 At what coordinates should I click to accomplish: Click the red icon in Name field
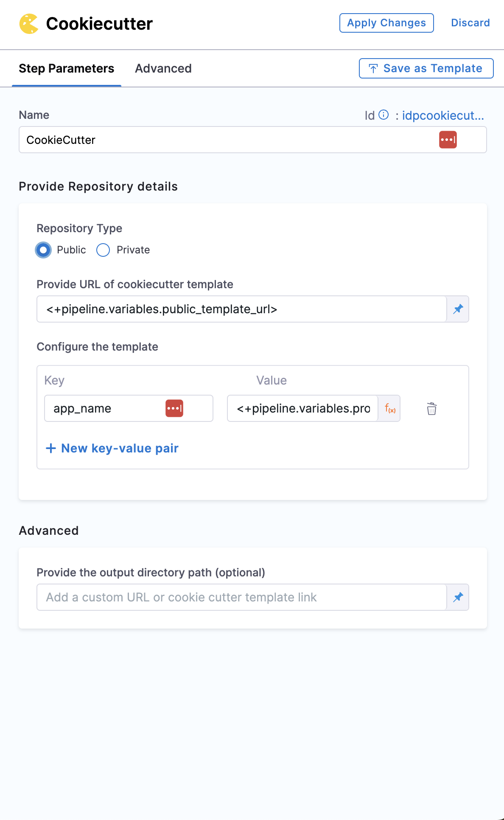click(x=448, y=140)
